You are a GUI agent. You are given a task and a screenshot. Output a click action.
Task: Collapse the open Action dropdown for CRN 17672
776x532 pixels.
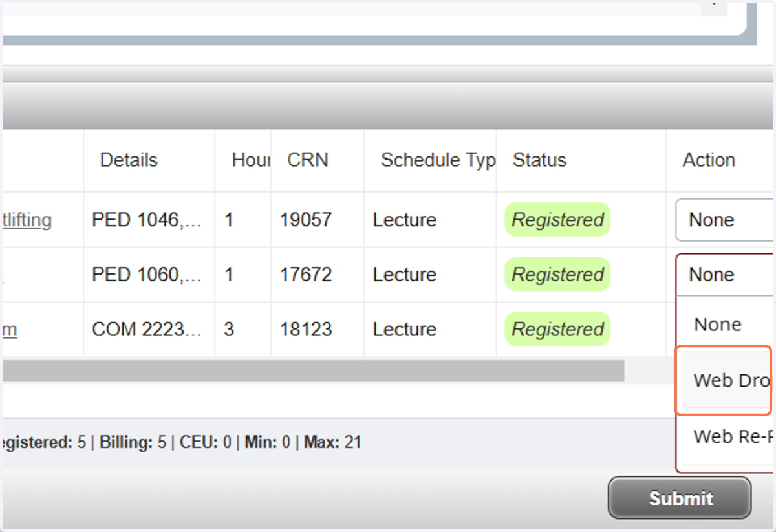pos(725,275)
